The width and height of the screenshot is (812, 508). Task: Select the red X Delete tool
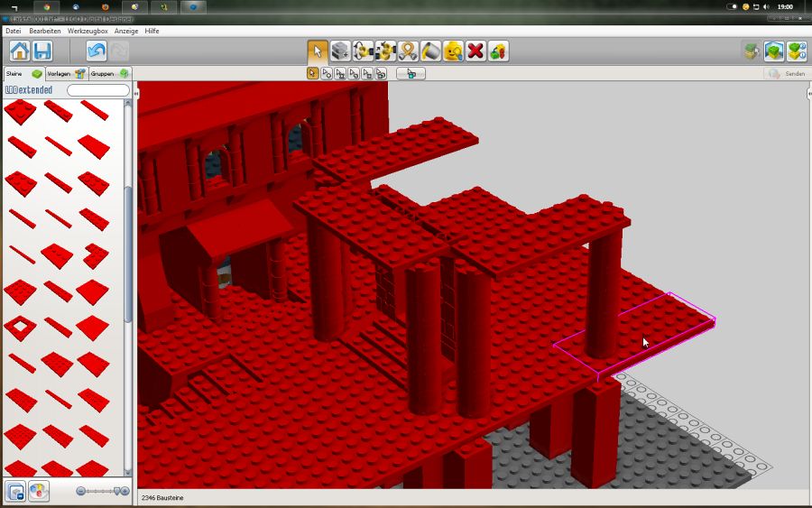475,51
